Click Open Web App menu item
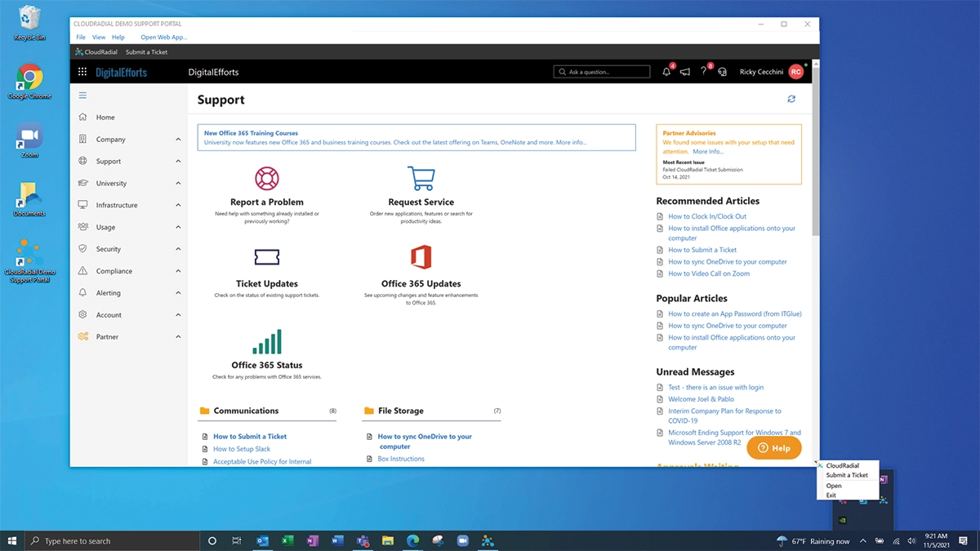The width and height of the screenshot is (980, 551). tap(164, 37)
